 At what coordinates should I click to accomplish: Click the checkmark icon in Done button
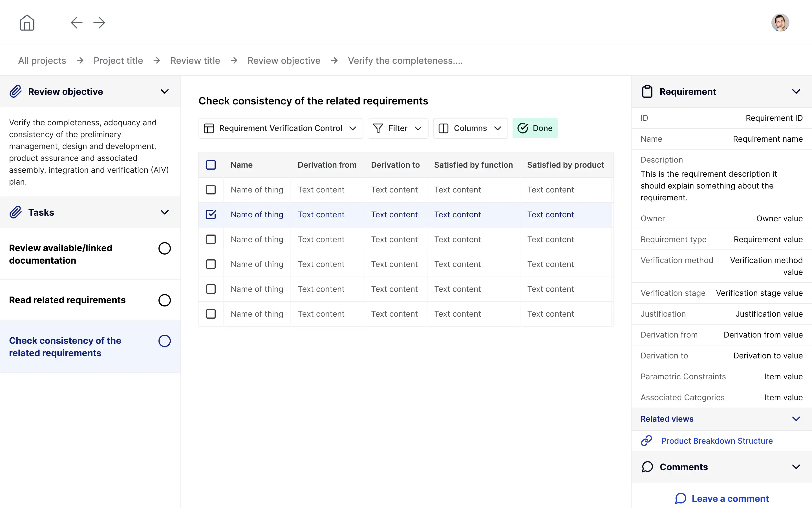click(x=522, y=128)
